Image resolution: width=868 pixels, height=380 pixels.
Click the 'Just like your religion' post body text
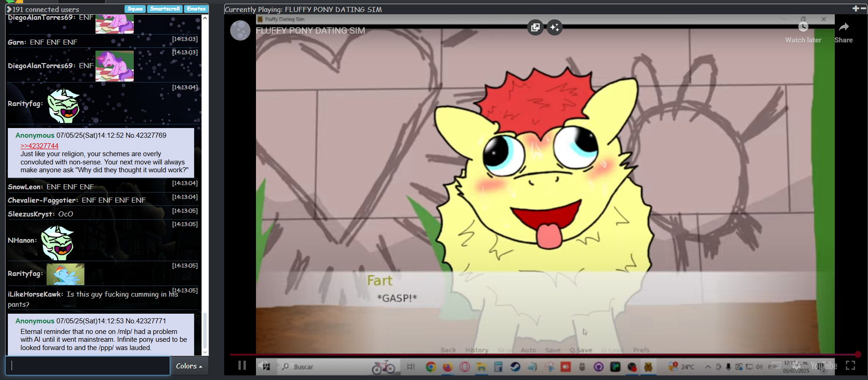coord(104,162)
